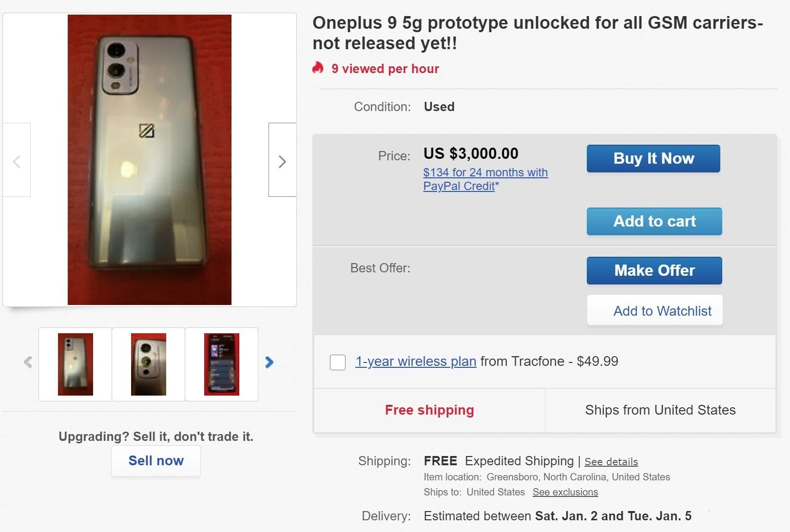Click the blue right chevron in the thumbnail strip

269,362
